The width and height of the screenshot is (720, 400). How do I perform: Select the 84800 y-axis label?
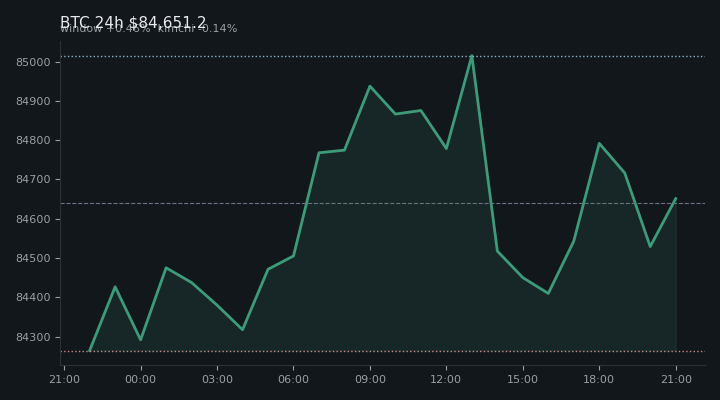pos(33,140)
